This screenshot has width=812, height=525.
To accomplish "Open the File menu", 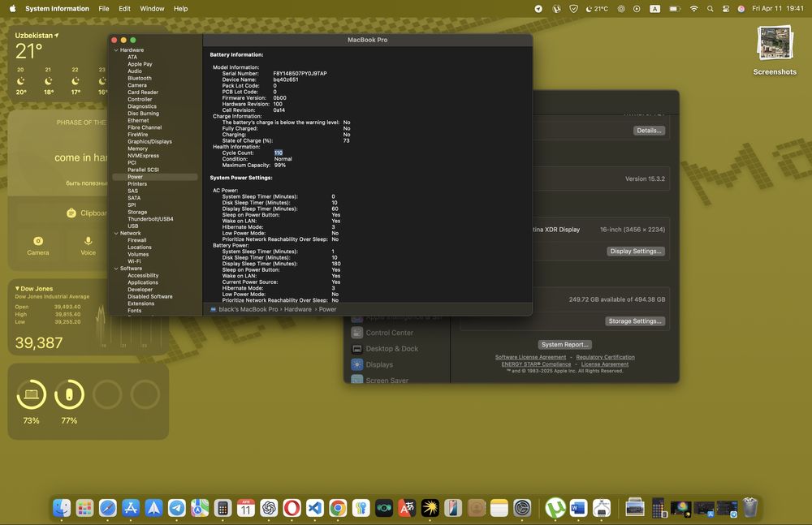I will click(x=104, y=9).
